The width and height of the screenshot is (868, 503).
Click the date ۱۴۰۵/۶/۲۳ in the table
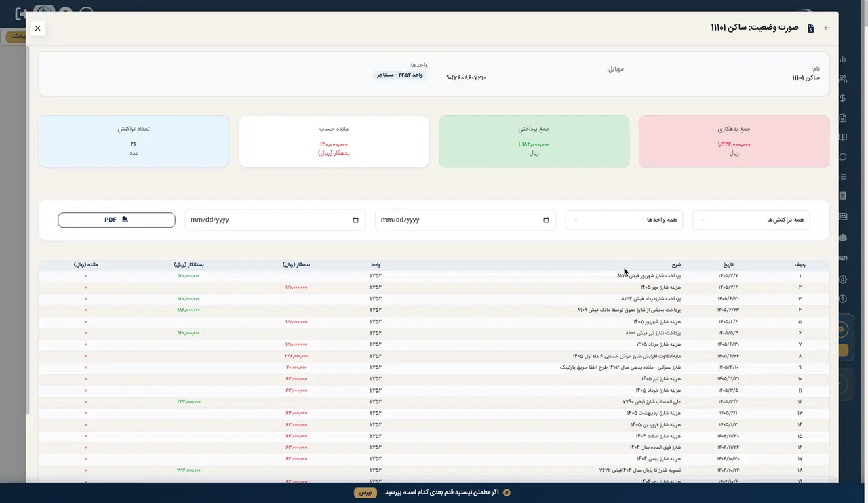(728, 310)
